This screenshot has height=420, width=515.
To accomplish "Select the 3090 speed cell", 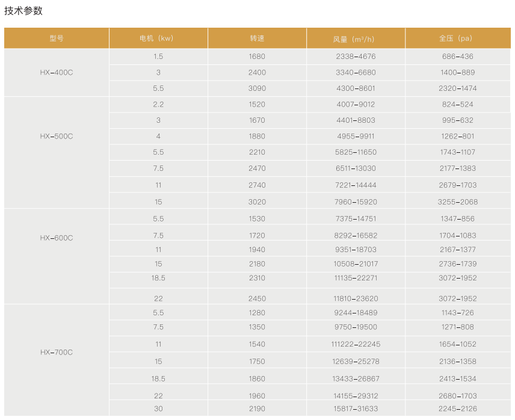I will click(257, 88).
